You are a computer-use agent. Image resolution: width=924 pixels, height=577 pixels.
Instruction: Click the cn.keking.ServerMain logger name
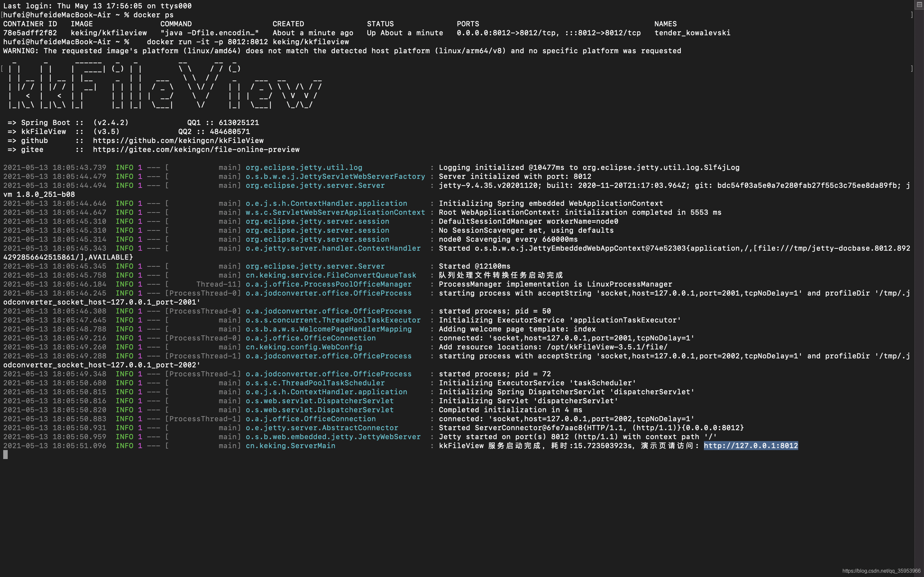point(290,446)
